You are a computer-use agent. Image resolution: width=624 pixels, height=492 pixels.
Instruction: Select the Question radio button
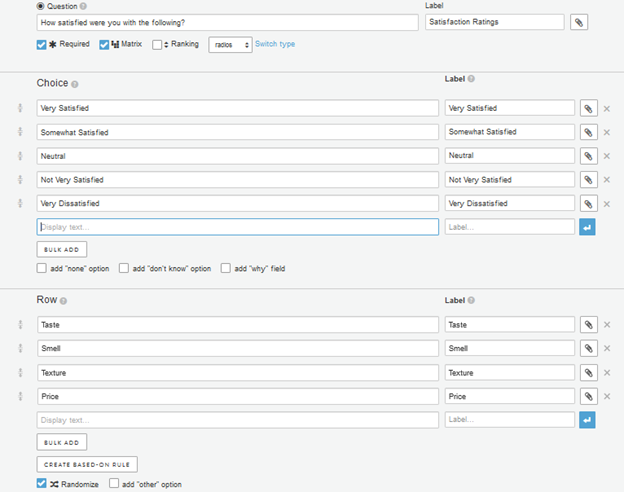click(x=41, y=6)
